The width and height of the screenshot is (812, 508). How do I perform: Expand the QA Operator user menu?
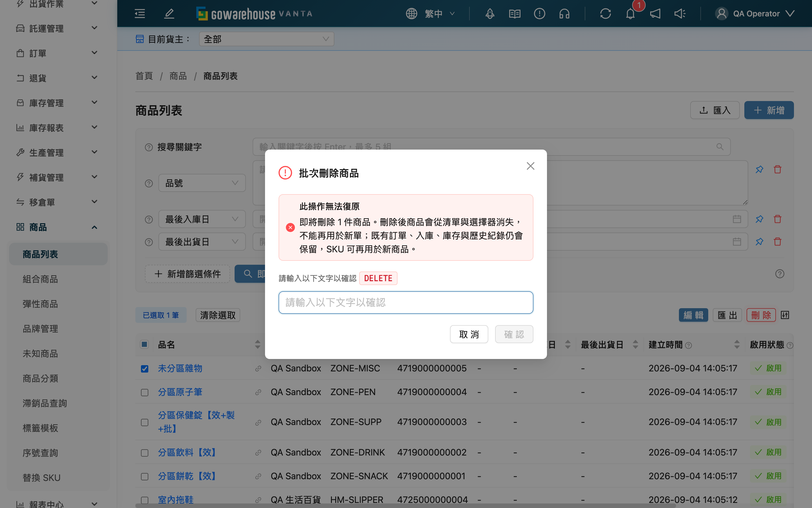tap(755, 14)
